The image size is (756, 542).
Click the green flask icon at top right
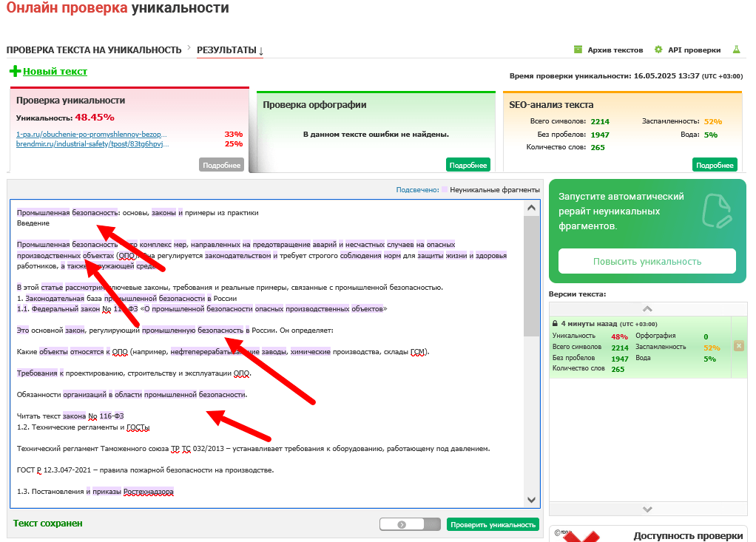point(736,50)
